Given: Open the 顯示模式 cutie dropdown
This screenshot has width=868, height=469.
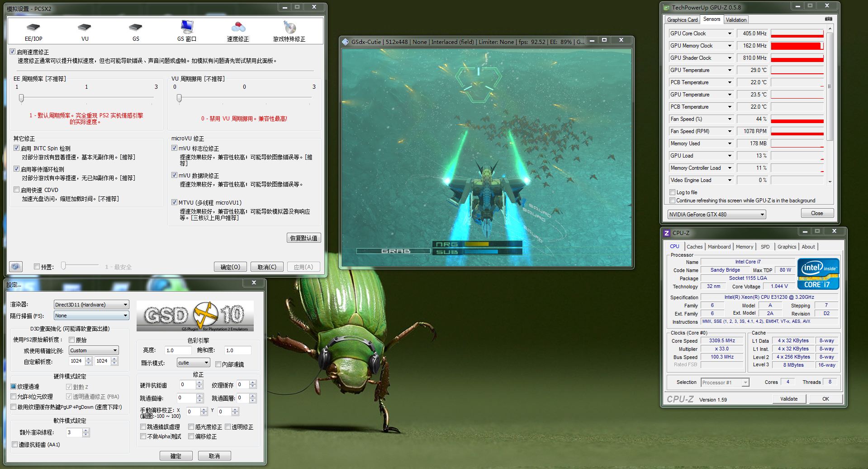Looking at the screenshot, I should (194, 363).
